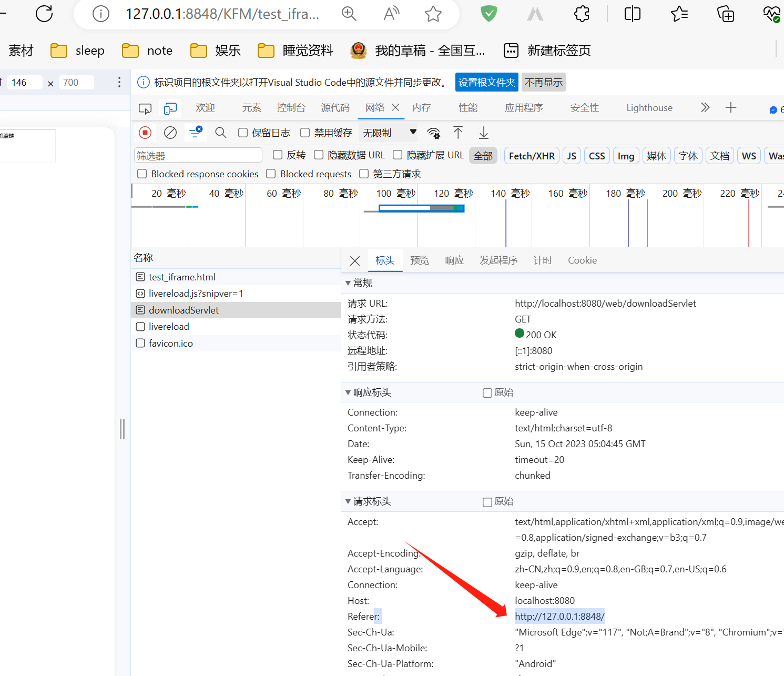The width and height of the screenshot is (784, 676).
Task: Filter requests by Fetch/XHR
Action: point(532,156)
